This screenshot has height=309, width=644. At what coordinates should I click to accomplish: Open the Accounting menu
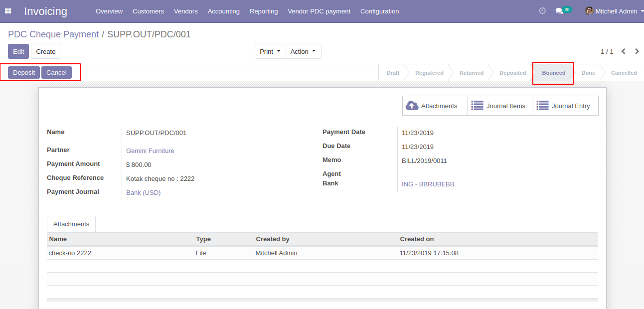(x=223, y=11)
